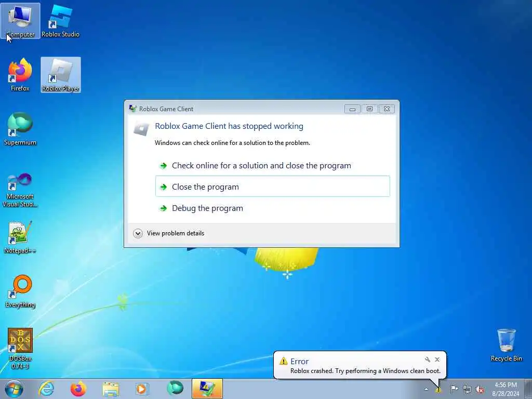532x399 pixels.
Task: Select the Roblox Player desktop shortcut
Action: (61, 75)
